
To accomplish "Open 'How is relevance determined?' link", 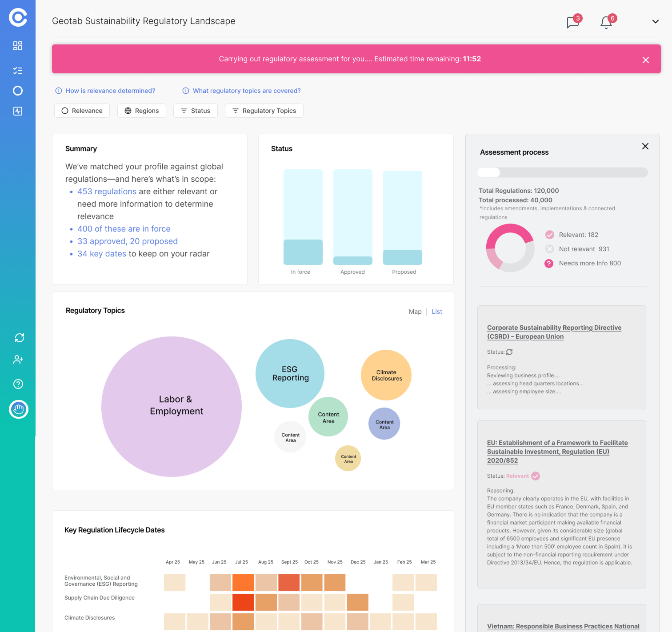I will coord(105,91).
